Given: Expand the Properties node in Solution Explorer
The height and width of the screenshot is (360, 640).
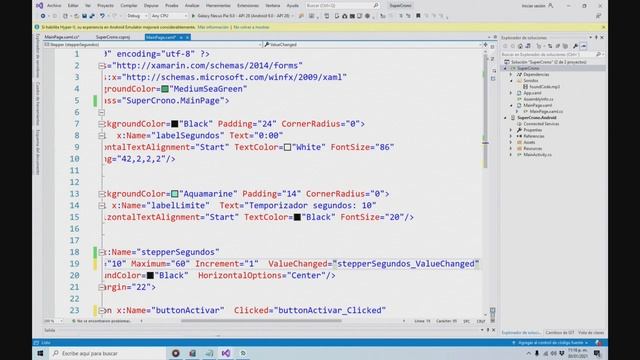Looking at the screenshot, I should click(x=511, y=130).
